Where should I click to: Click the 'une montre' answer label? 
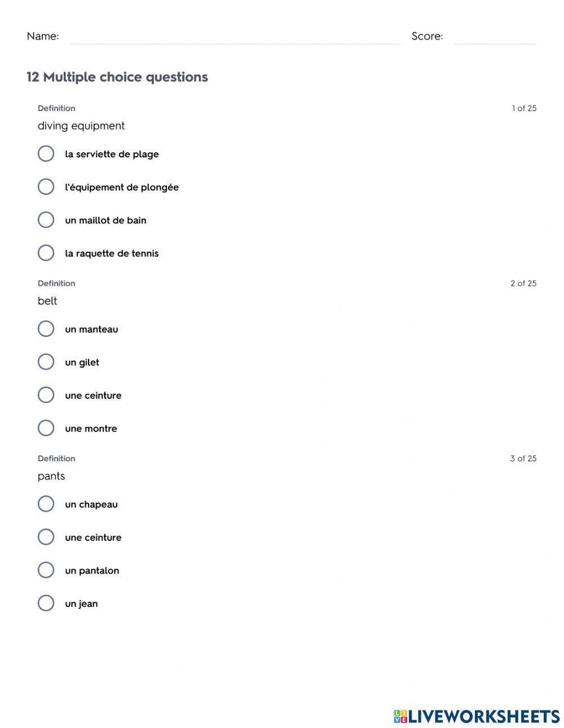click(91, 429)
